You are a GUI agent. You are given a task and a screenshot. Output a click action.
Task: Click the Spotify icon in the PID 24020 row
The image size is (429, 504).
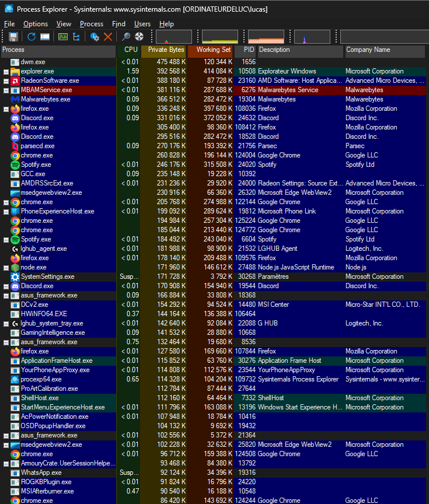pos(15,164)
